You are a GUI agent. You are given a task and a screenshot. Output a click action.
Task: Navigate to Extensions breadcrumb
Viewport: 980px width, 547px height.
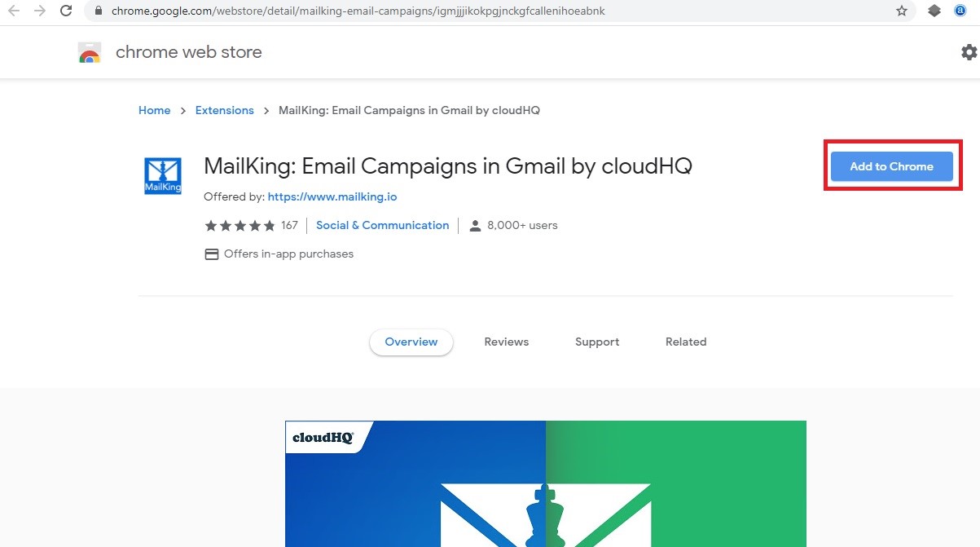(225, 110)
